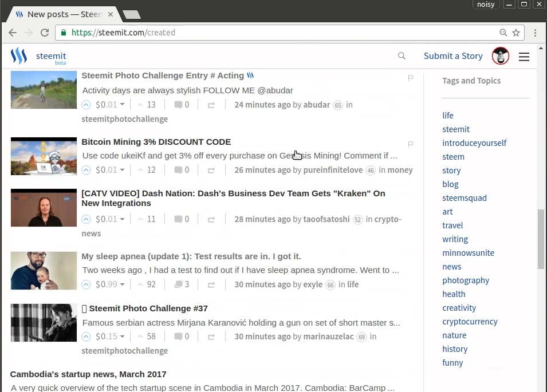Open Chrome's three-dot menu
This screenshot has width=547, height=392.
point(535,33)
